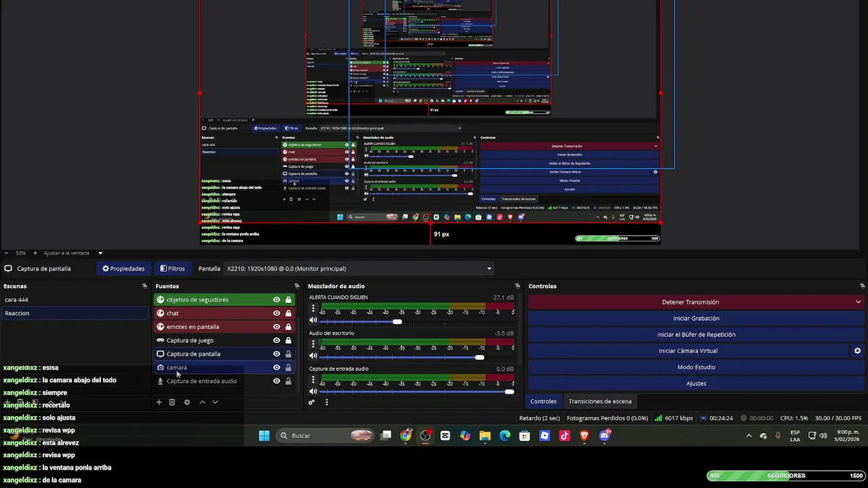Screen dimensions: 868x488
Task: Hide the Captura de juego source
Action: 277,340
